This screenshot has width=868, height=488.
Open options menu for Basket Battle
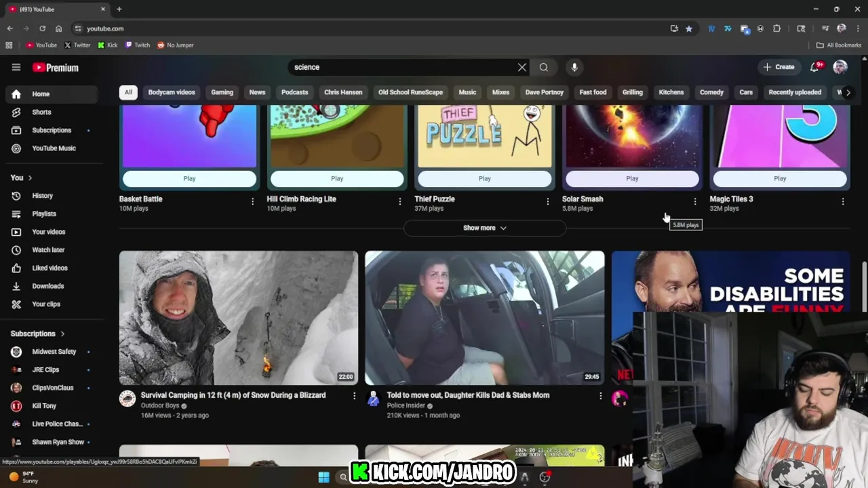click(252, 201)
